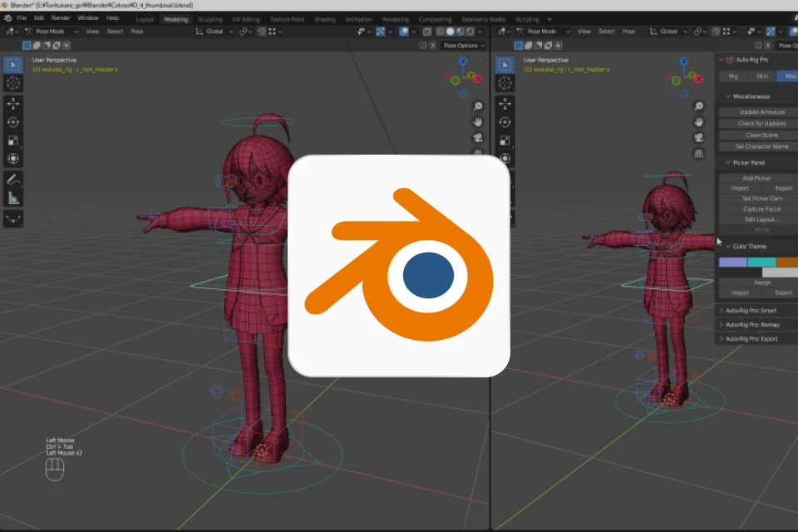Toggle snapping magnet in right viewport header
This screenshot has width=798, height=532.
point(716,32)
